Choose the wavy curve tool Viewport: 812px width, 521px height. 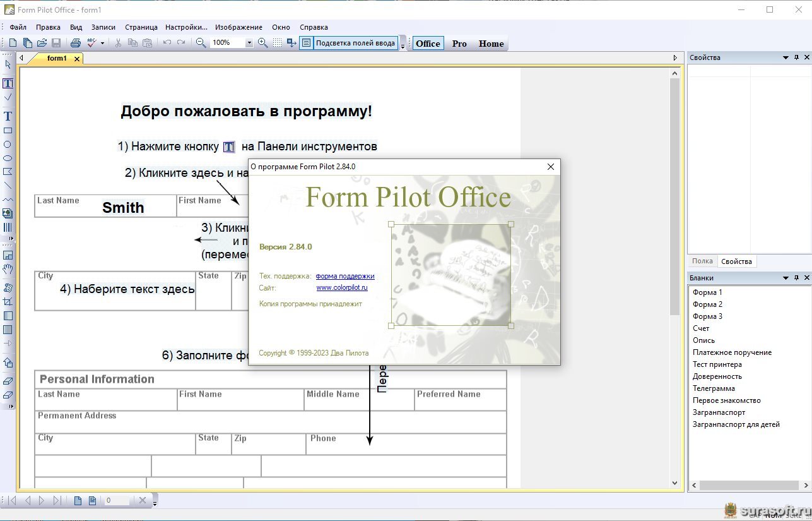coord(8,200)
